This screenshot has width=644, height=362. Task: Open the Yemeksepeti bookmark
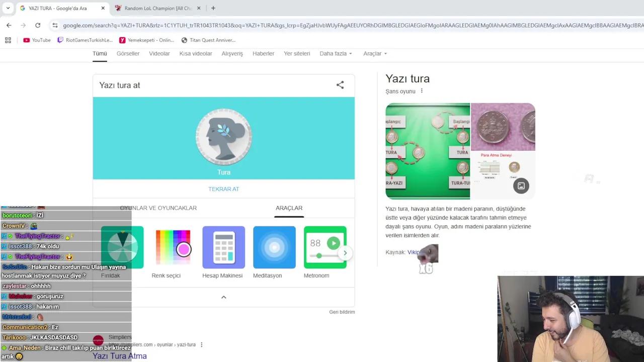(146, 40)
